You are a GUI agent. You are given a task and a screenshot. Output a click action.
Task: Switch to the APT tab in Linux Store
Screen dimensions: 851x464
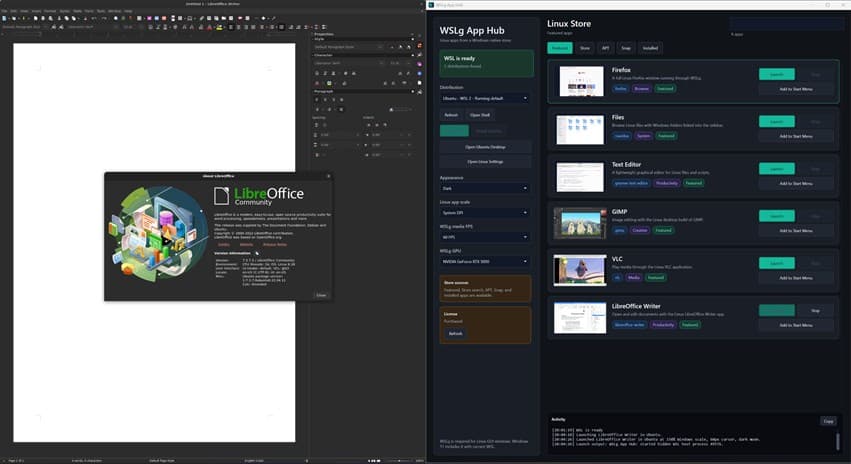(606, 48)
